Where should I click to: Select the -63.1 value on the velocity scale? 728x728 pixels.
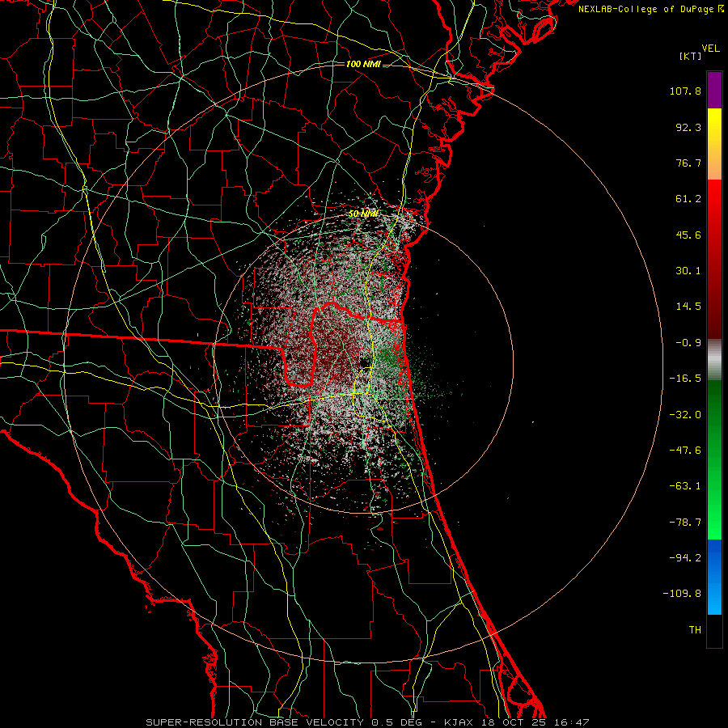[x=685, y=486]
